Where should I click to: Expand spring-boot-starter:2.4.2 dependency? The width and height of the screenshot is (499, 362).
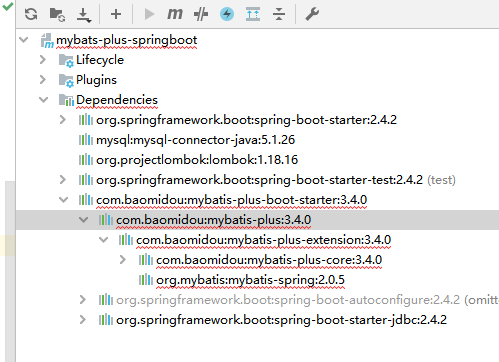pos(63,120)
